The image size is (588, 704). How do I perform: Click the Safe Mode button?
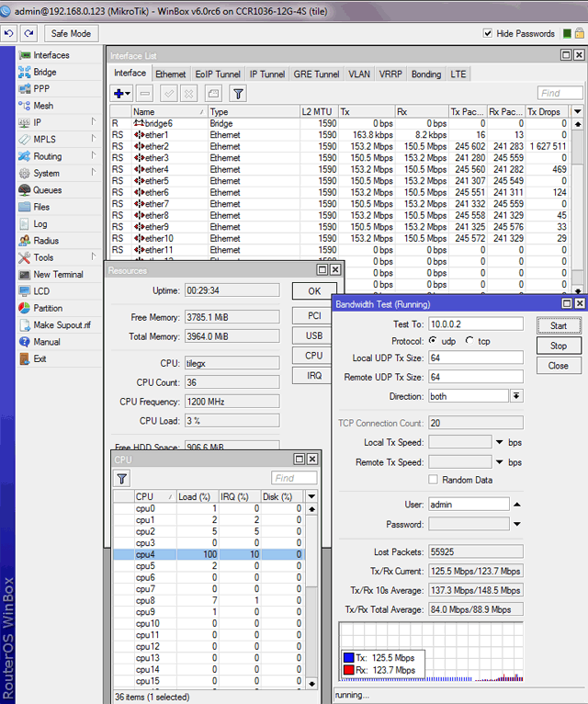[x=71, y=33]
